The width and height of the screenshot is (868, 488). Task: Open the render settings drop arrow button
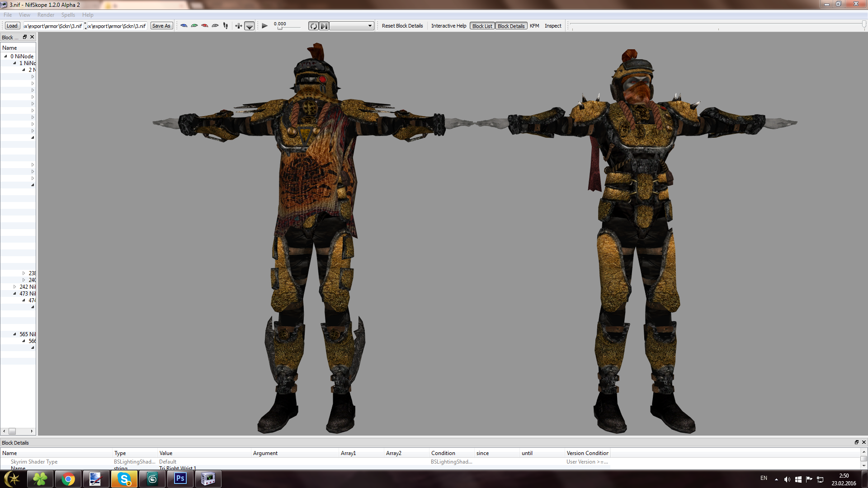click(250, 26)
